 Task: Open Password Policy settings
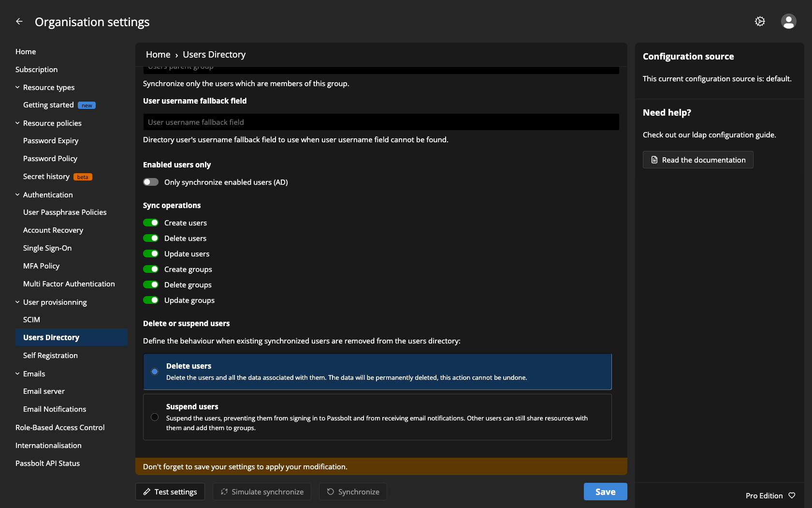click(50, 158)
